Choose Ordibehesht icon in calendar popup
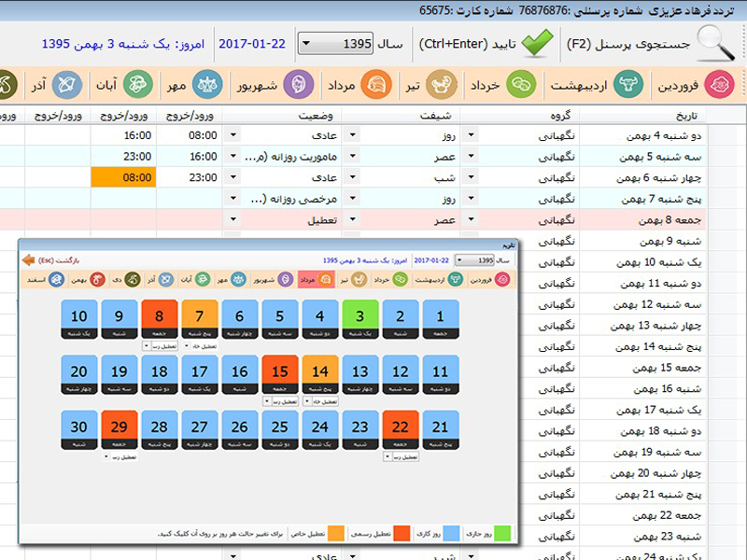The height and width of the screenshot is (560, 747). click(456, 279)
